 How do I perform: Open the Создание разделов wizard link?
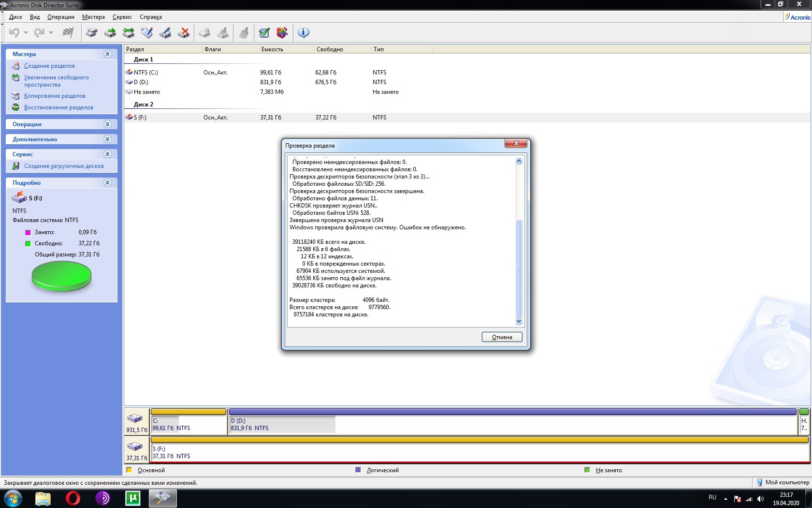click(x=49, y=66)
